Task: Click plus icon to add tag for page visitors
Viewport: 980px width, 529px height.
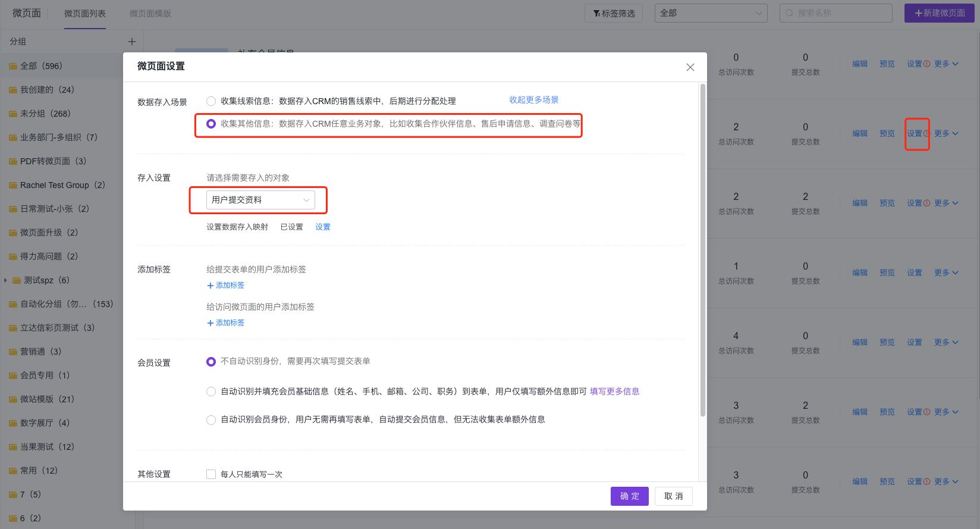Action: point(210,323)
